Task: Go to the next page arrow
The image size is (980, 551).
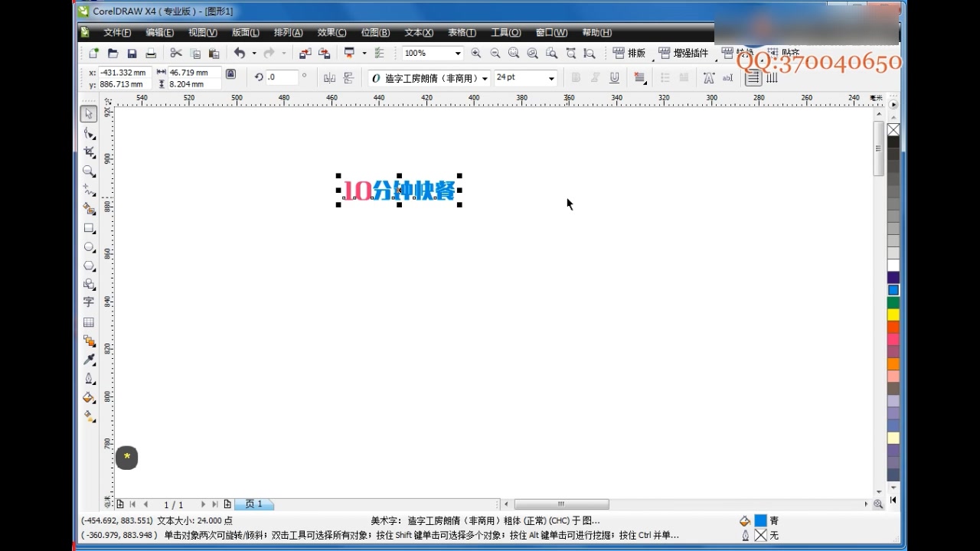Action: [203, 504]
